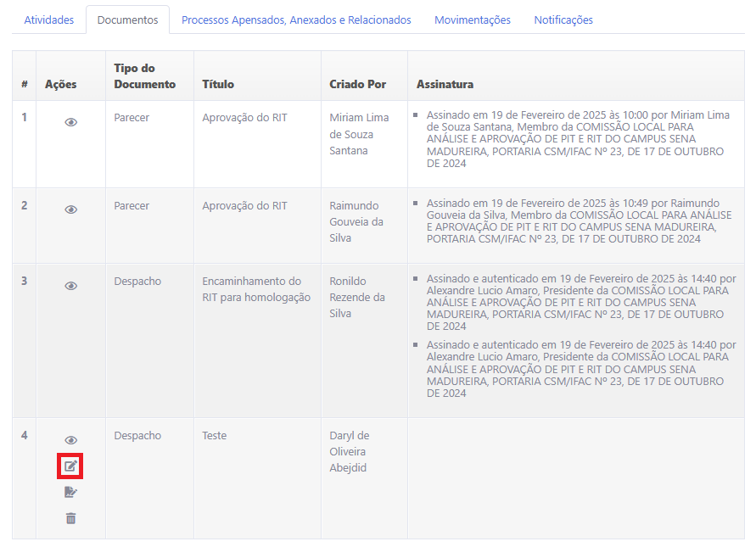756x547 pixels.
Task: Sign the Teste document via signature icon
Action: [x=70, y=492]
